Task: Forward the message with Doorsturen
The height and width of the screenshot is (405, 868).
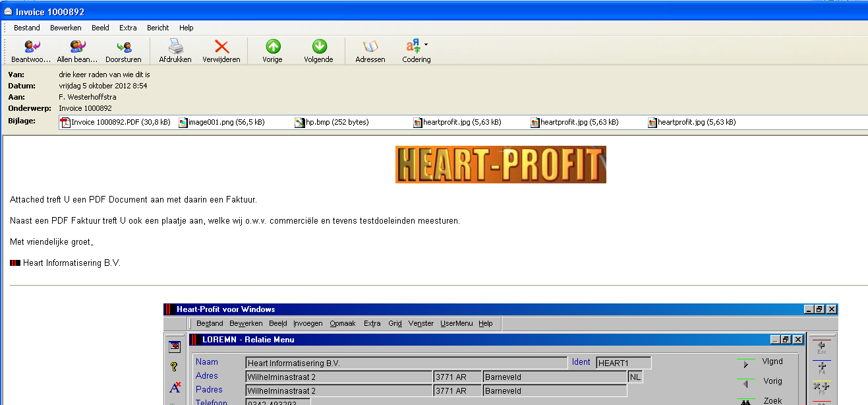Action: 123,51
